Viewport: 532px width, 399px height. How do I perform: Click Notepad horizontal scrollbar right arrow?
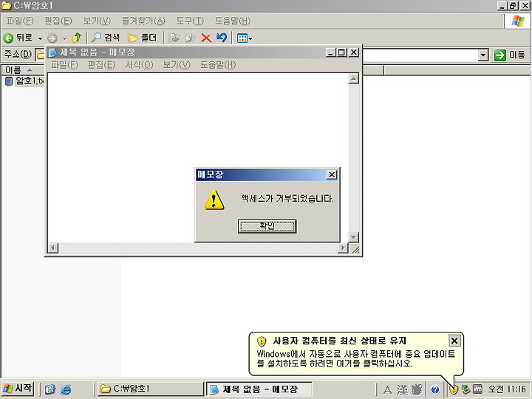click(343, 248)
